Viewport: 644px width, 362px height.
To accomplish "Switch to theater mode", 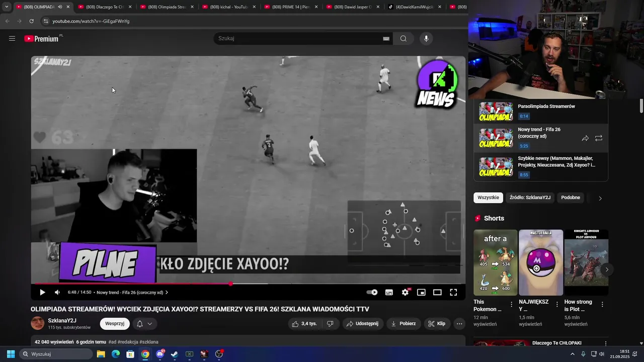I will coord(437,292).
